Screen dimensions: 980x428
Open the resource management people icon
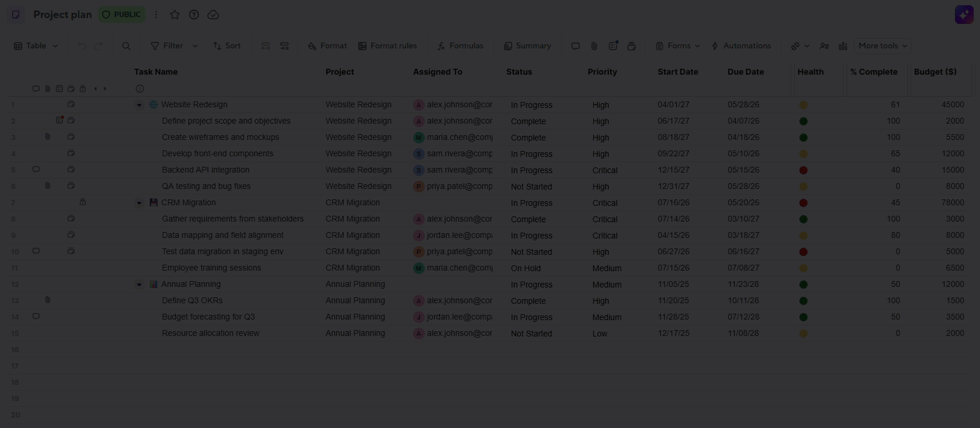pyautogui.click(x=824, y=46)
